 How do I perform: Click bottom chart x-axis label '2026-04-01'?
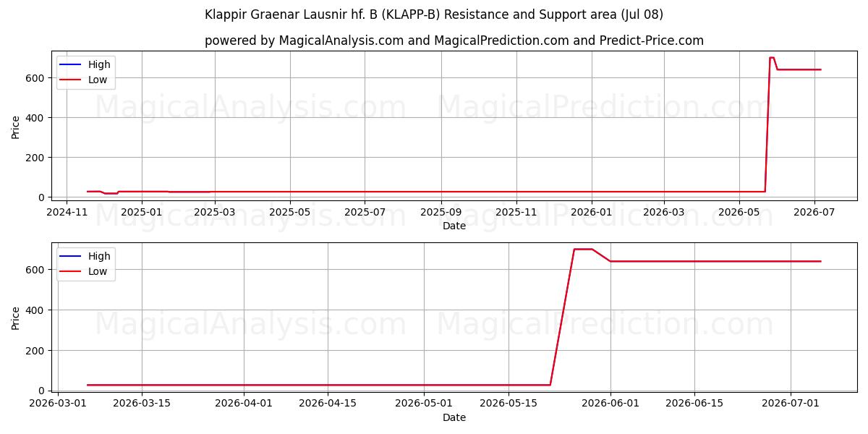(244, 404)
